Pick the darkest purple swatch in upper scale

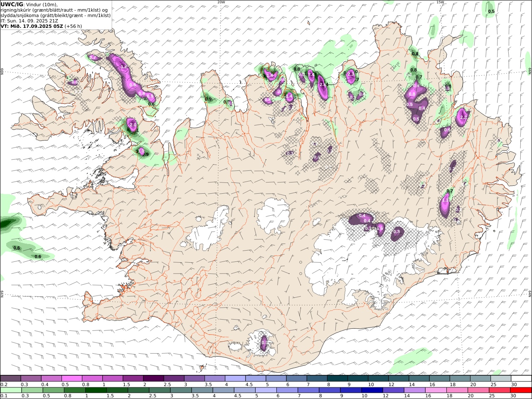[x=153, y=378]
